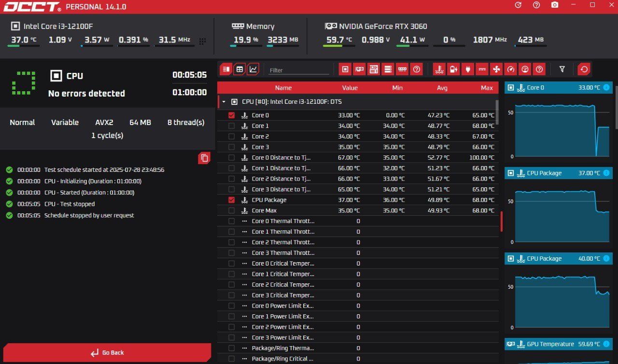Screen dimensions: 618x364
Task: Check the Core 2 checkbox
Action: (231, 137)
